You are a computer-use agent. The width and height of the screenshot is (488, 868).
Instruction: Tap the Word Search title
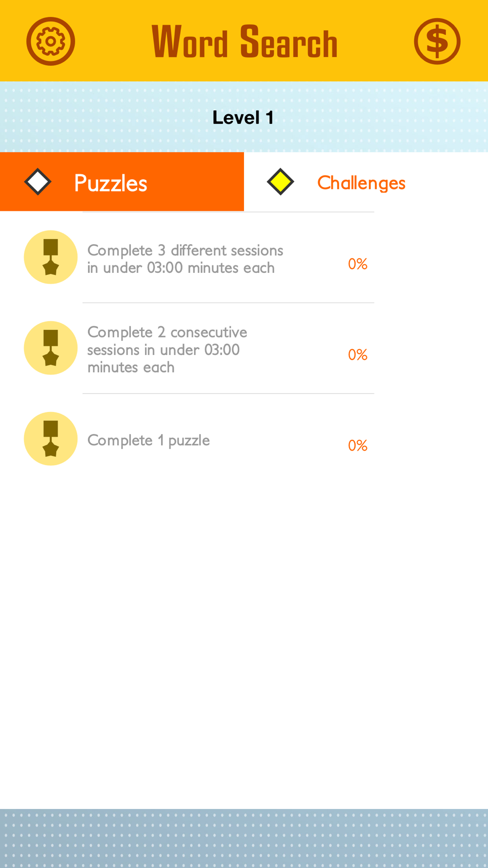click(x=244, y=42)
